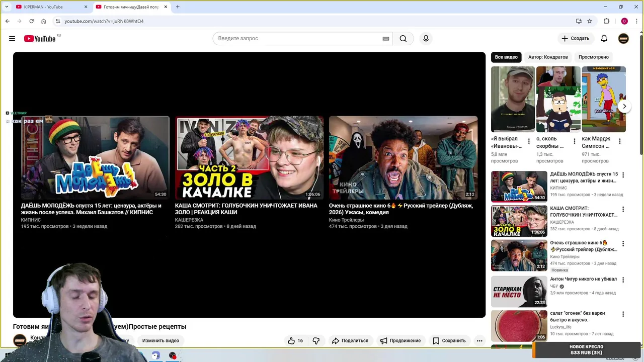Open the Luckyta_life channel name in sidebar
Image resolution: width=644 pixels, height=362 pixels.
(560, 327)
